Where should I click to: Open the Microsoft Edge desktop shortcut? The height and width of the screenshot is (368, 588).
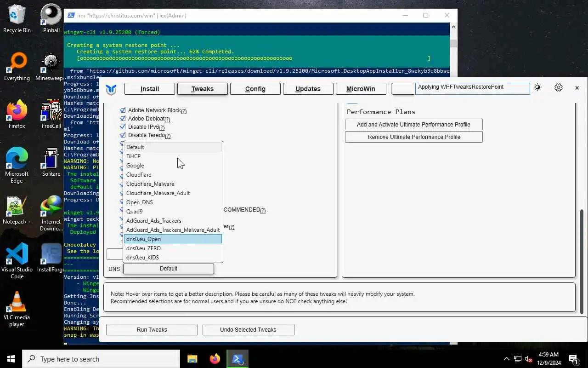point(17,166)
